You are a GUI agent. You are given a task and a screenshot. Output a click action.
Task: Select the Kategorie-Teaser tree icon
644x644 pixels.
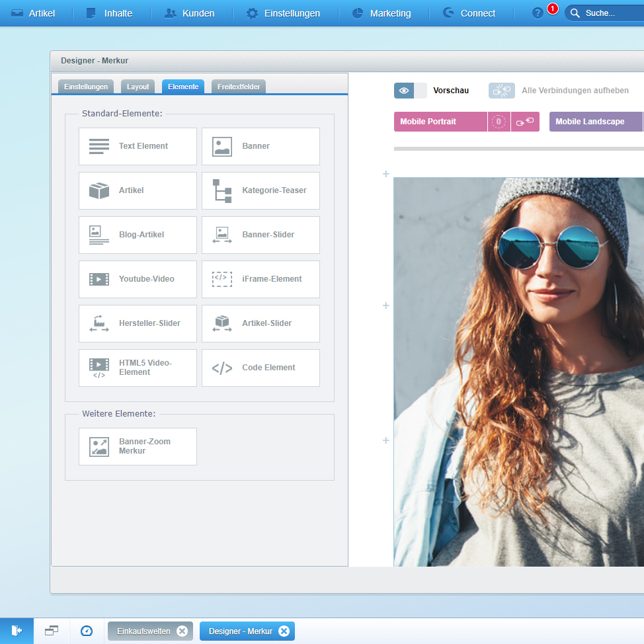[222, 190]
